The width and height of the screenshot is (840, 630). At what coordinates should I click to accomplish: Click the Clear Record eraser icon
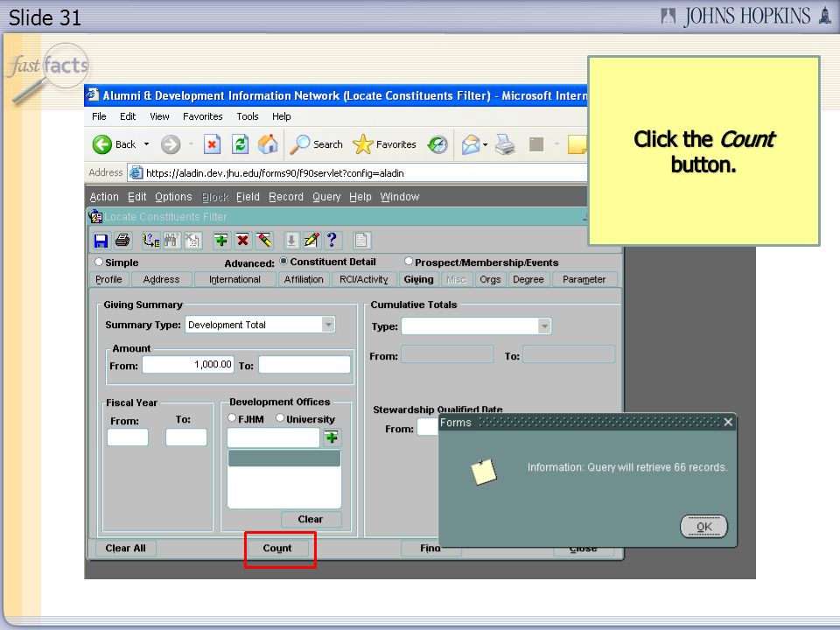[264, 241]
